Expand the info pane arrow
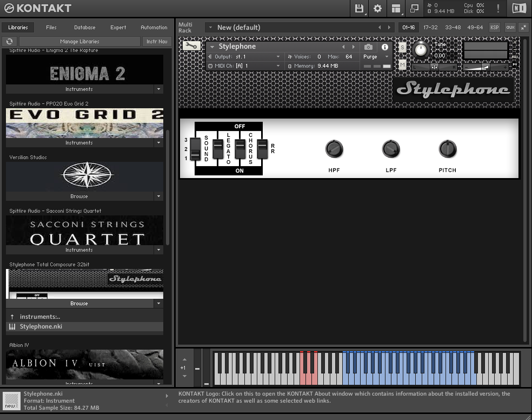532x420 pixels. (167, 396)
